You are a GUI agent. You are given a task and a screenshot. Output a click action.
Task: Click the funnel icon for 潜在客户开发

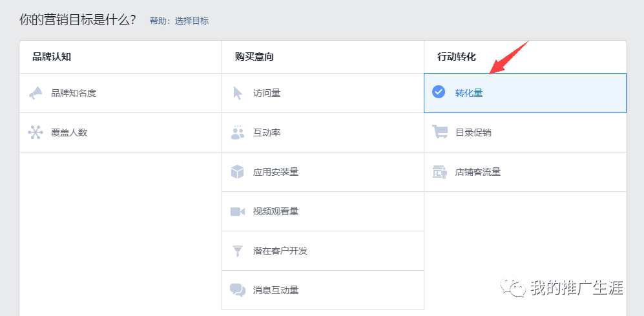pyautogui.click(x=238, y=251)
